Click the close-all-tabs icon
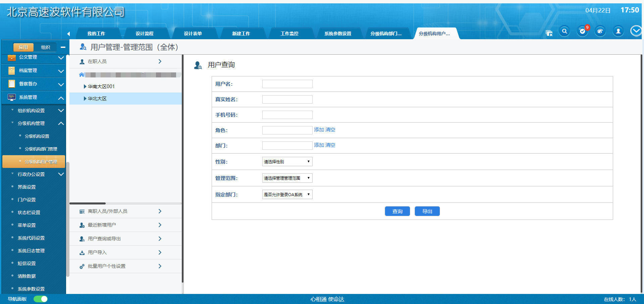Image resolution: width=644 pixels, height=304 pixels. click(x=549, y=33)
